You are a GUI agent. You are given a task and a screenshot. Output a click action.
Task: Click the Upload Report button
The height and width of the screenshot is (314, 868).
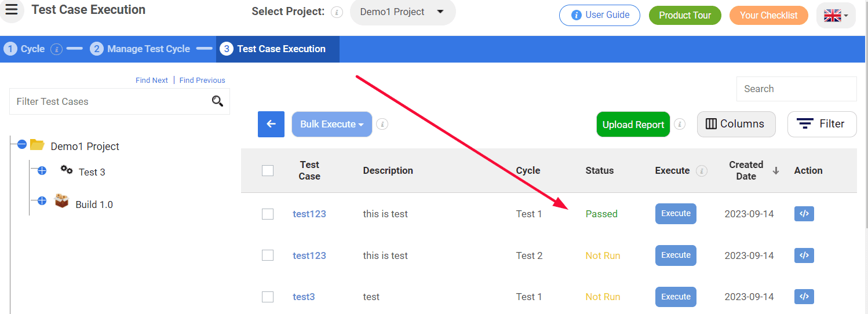coord(633,125)
